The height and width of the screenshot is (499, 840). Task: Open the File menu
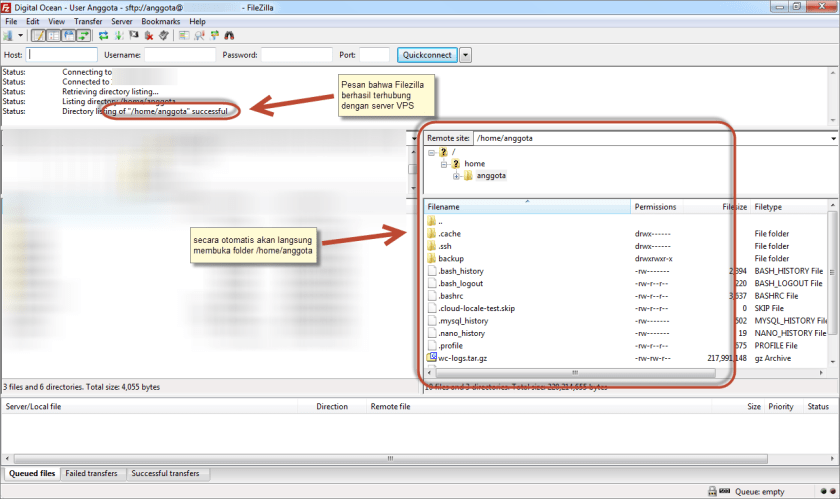(11, 21)
